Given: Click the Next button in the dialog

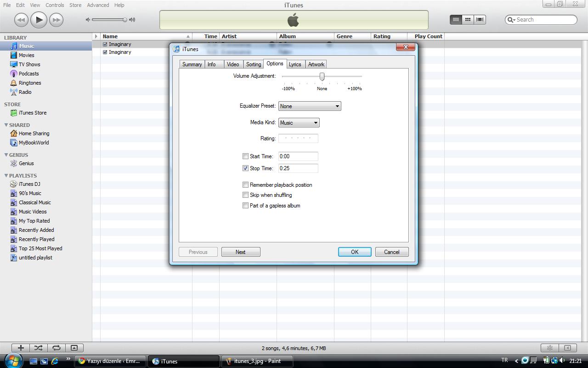Looking at the screenshot, I should click(241, 252).
